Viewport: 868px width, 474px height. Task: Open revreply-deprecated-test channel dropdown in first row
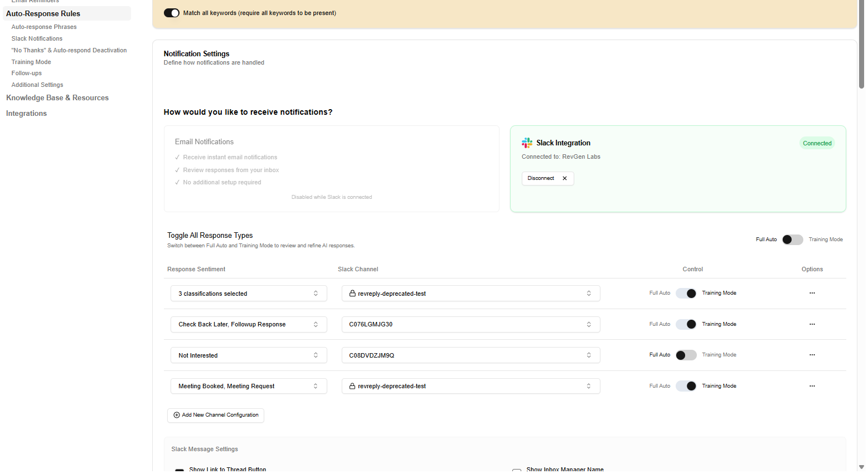tap(471, 294)
